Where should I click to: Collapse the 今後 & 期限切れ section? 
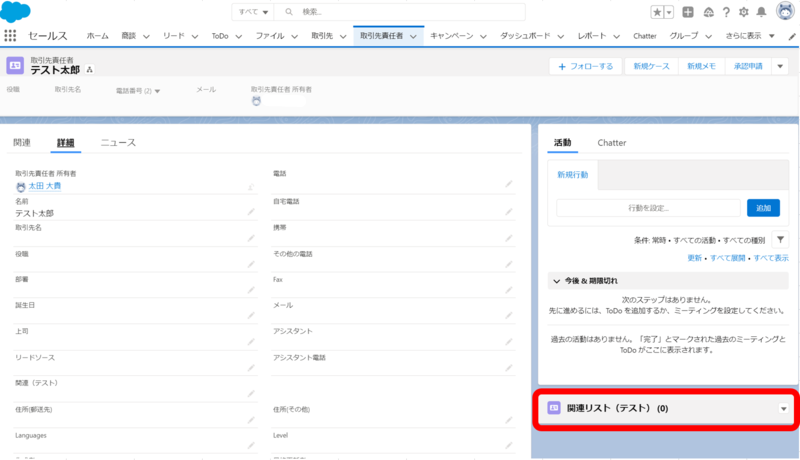click(x=557, y=281)
